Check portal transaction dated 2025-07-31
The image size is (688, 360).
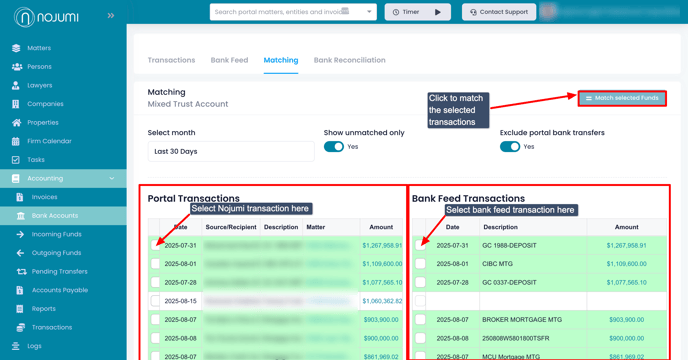pos(155,245)
